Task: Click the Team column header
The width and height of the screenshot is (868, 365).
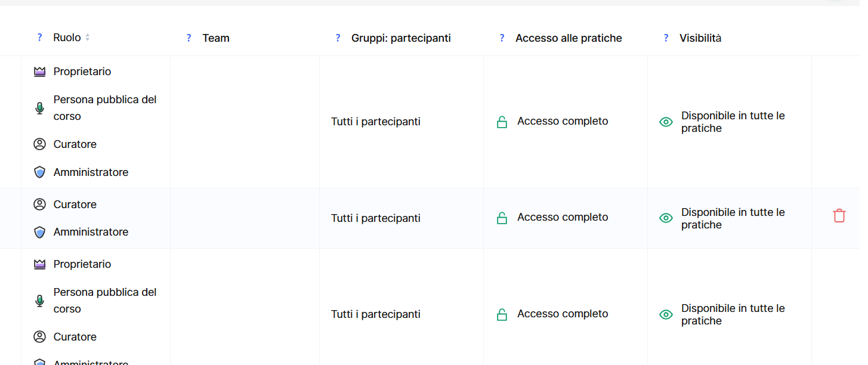Action: 216,38
